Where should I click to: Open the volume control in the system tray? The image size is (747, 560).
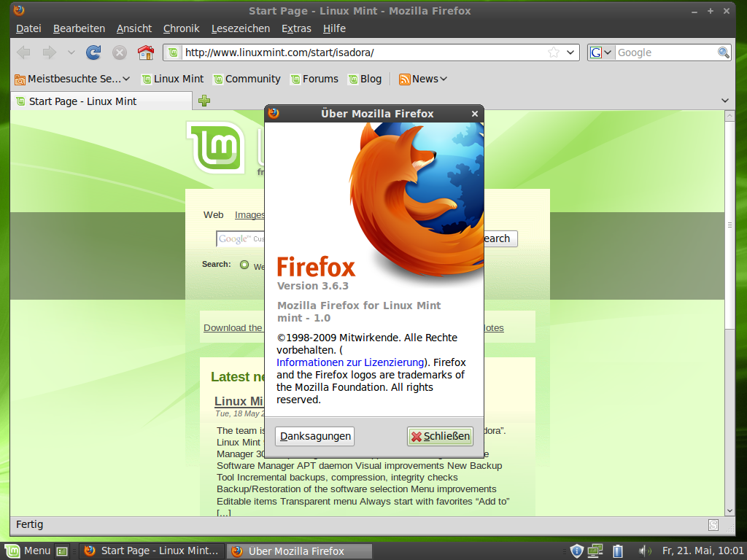pyautogui.click(x=644, y=551)
